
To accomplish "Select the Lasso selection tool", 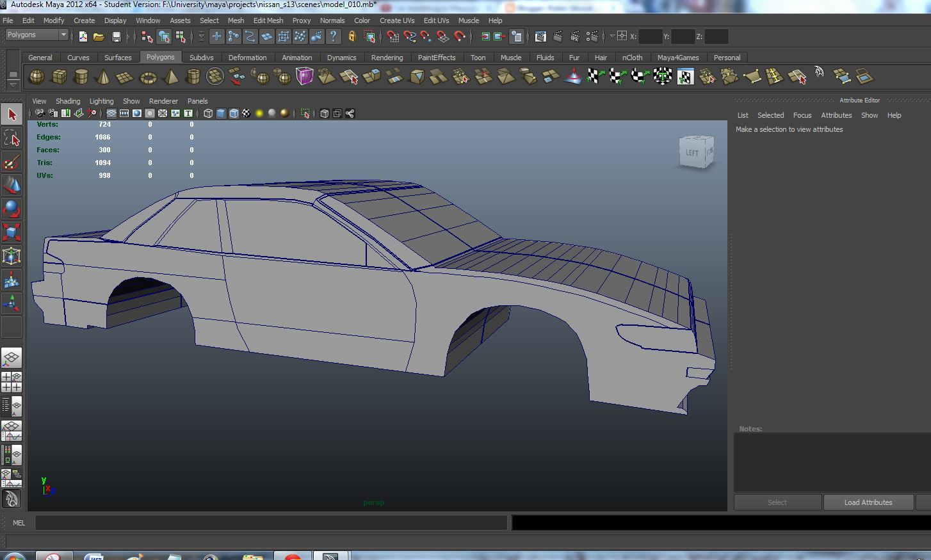I will [x=11, y=138].
